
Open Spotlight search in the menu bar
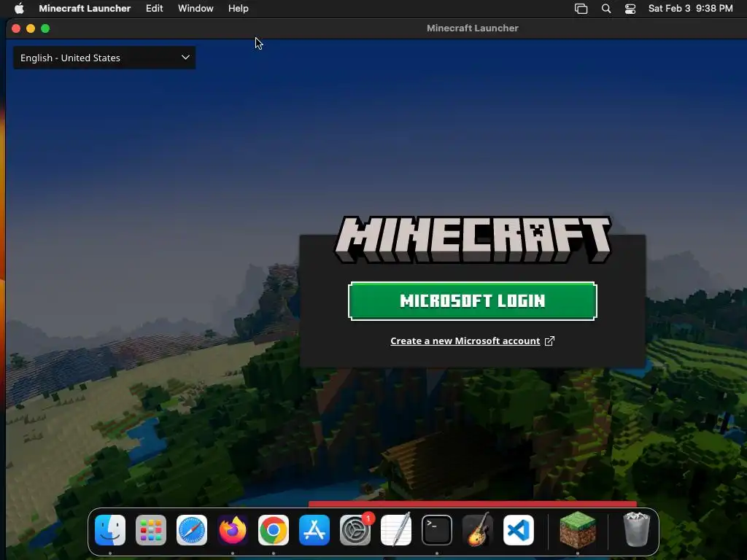(x=606, y=9)
